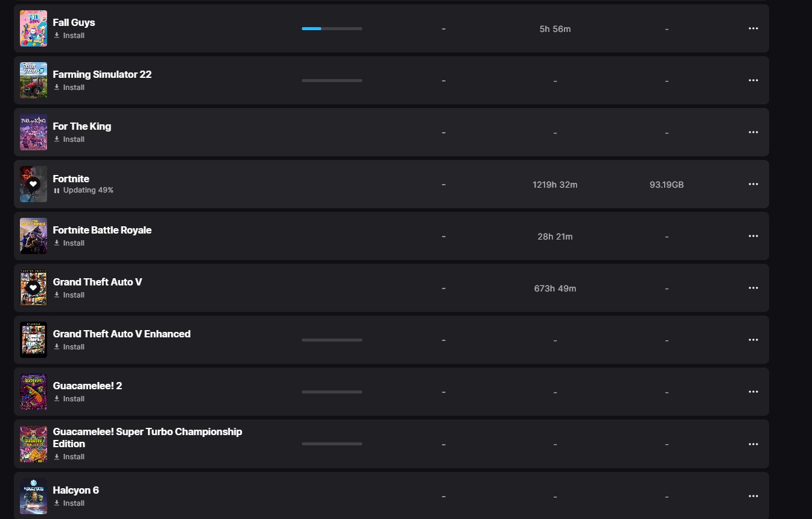Click the install download icon for Fall Guys
The image size is (812, 519).
click(57, 36)
